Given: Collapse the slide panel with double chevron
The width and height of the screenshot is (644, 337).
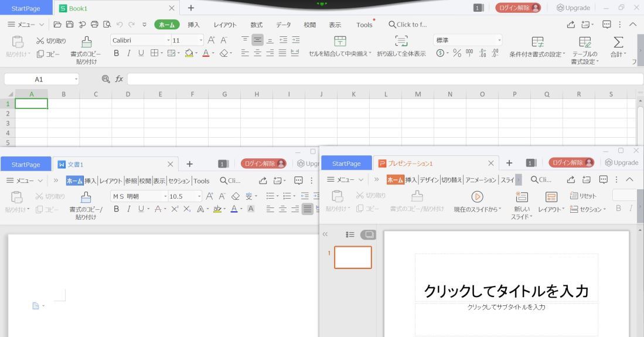Looking at the screenshot, I should pos(325,234).
